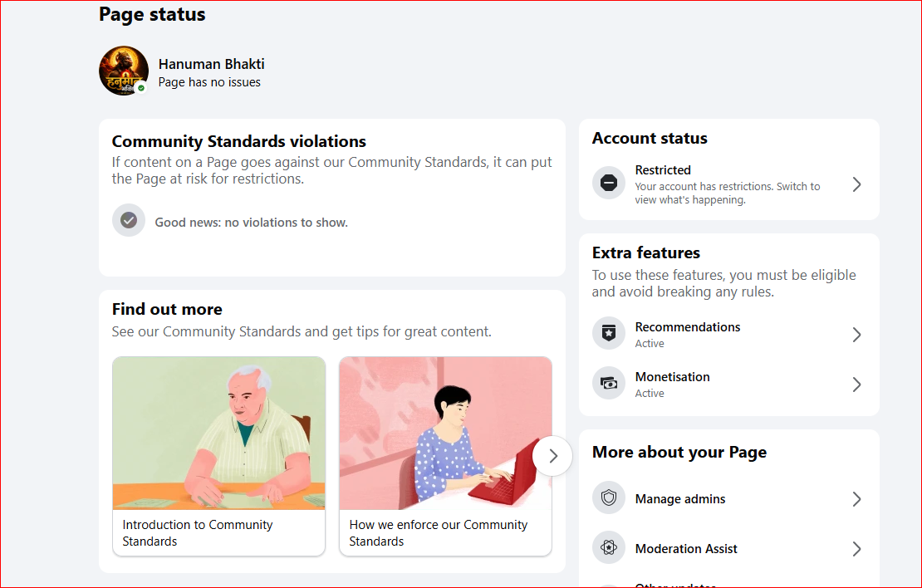922x588 pixels.
Task: Show next cards with carousel arrow
Action: pyautogui.click(x=552, y=456)
